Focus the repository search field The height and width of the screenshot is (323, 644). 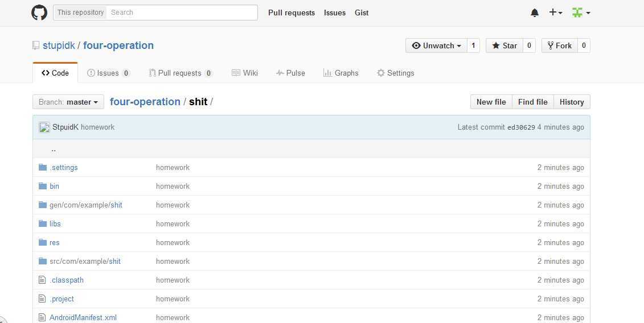pyautogui.click(x=182, y=13)
